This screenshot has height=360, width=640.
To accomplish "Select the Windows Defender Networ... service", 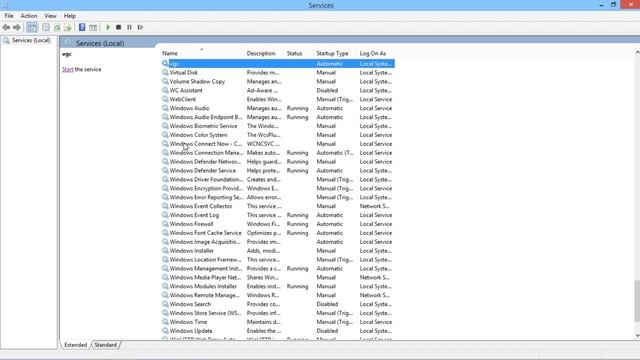I will click(278, 162).
